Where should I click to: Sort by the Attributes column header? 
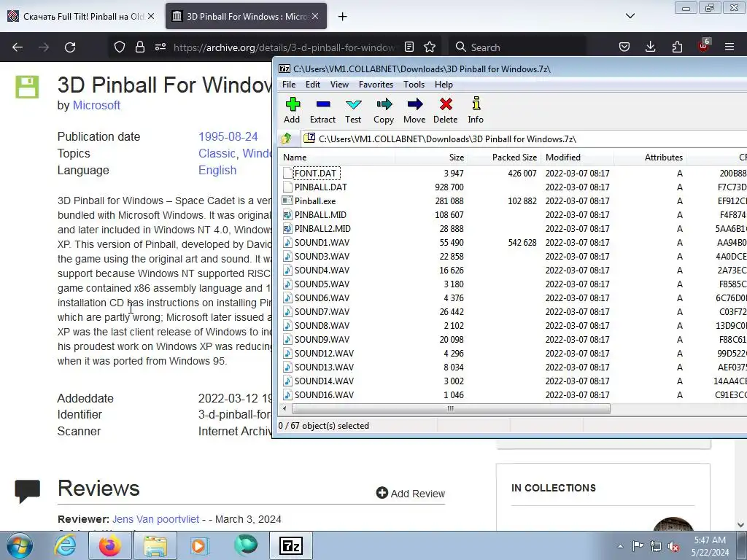(650, 157)
